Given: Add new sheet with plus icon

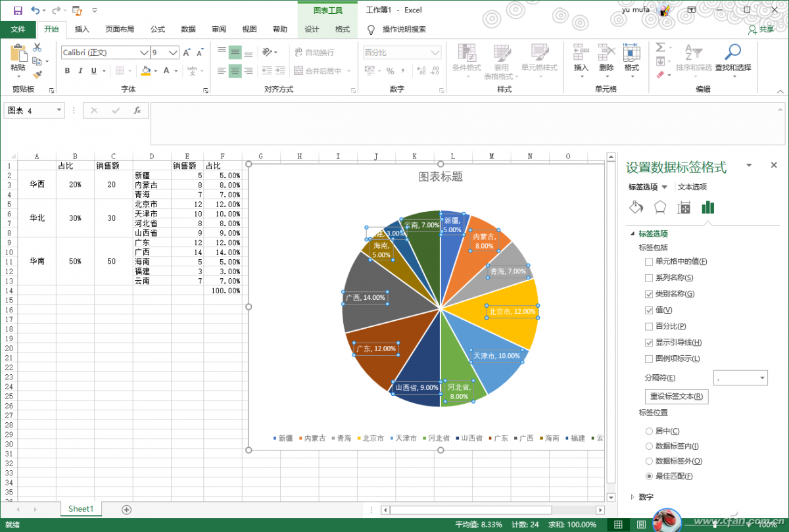Looking at the screenshot, I should (126, 509).
